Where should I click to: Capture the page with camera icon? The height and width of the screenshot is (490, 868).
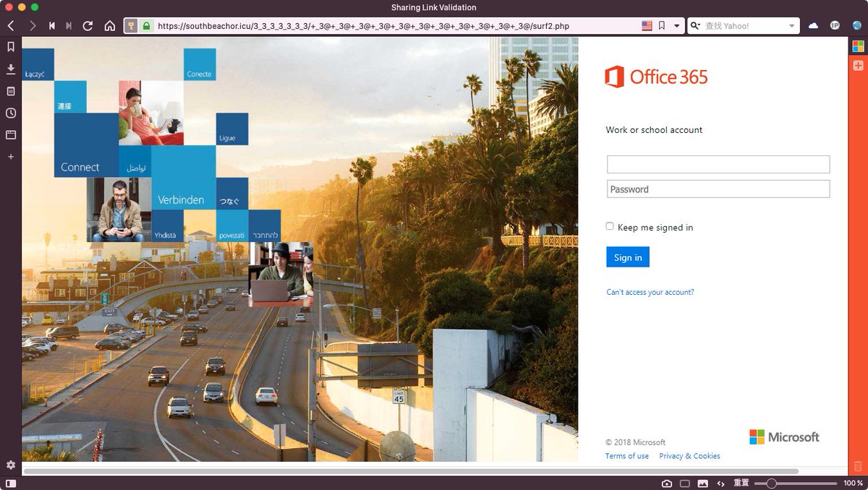[667, 483]
